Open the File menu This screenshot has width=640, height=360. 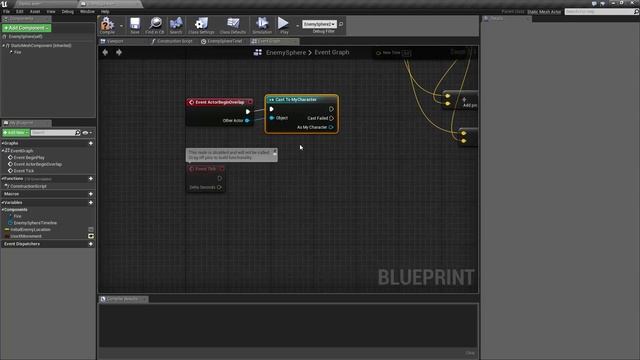[x=7, y=11]
